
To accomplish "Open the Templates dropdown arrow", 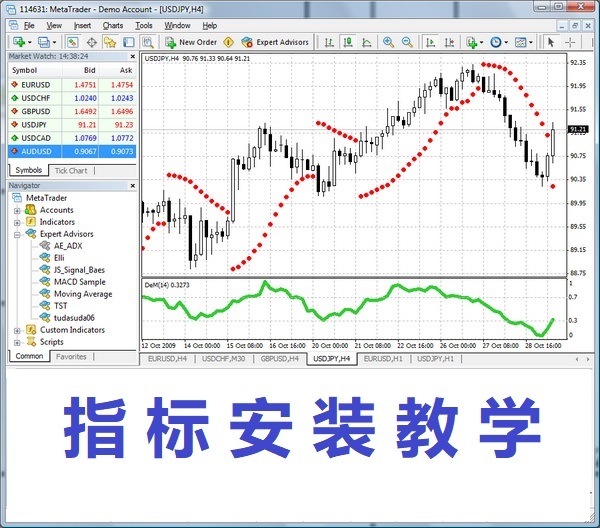I will 531,42.
